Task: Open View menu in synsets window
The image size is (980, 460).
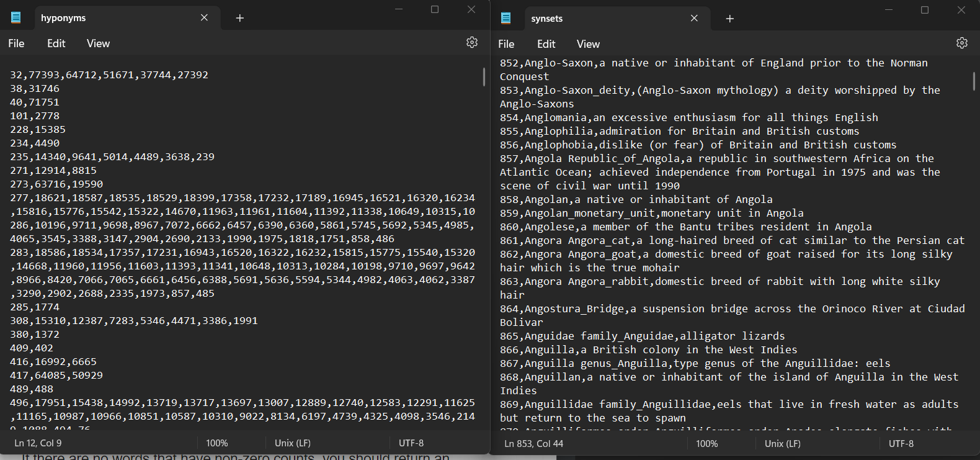Action: pyautogui.click(x=588, y=44)
